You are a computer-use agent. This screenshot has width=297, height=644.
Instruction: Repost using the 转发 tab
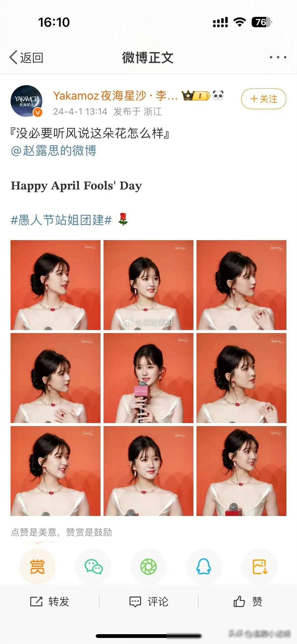point(50,601)
